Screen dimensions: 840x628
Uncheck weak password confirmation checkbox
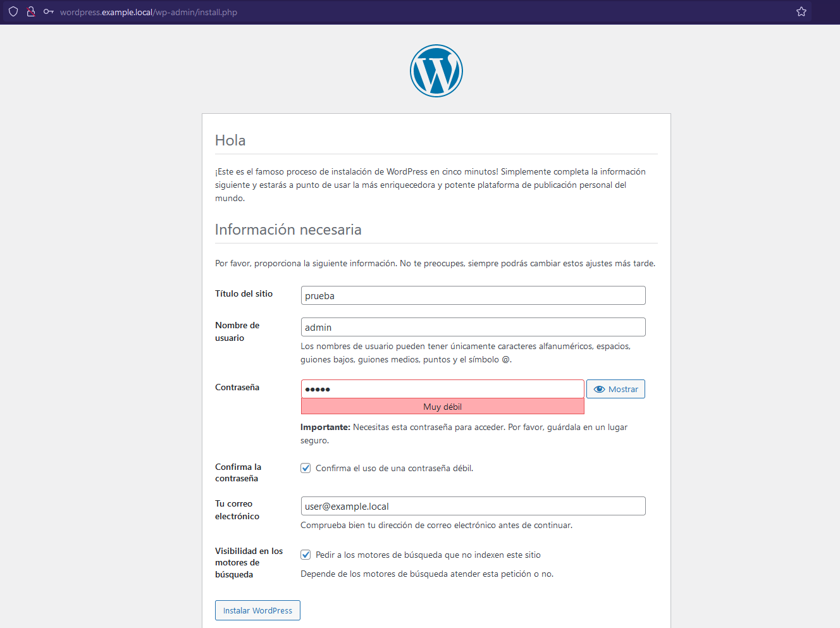point(306,468)
